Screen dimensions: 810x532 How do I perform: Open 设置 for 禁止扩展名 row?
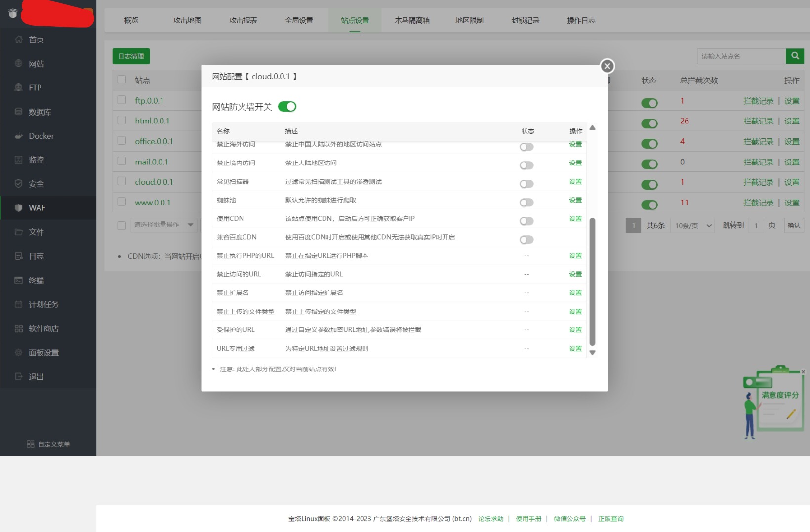click(x=575, y=293)
